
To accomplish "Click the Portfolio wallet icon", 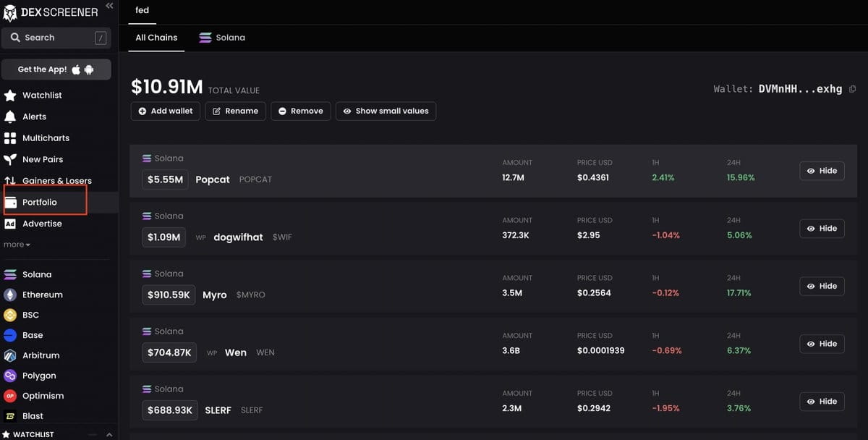I will 10,203.
